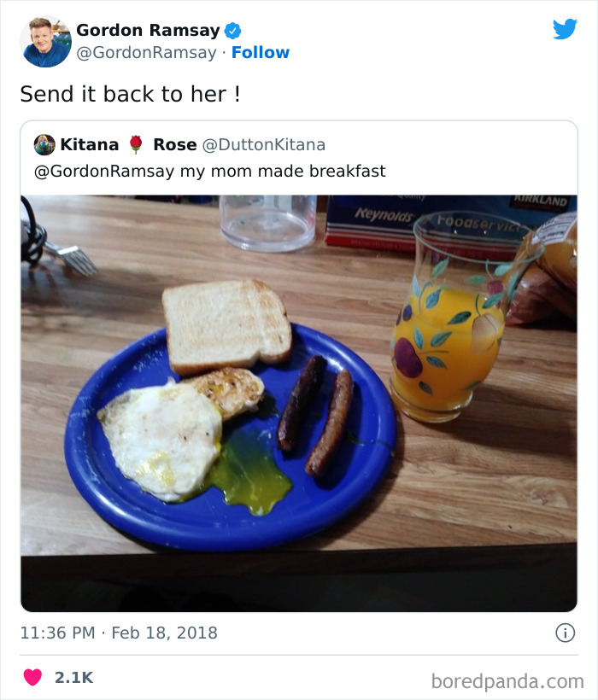Follow Gordon Ramsay
The height and width of the screenshot is (700, 598).
pyautogui.click(x=261, y=52)
